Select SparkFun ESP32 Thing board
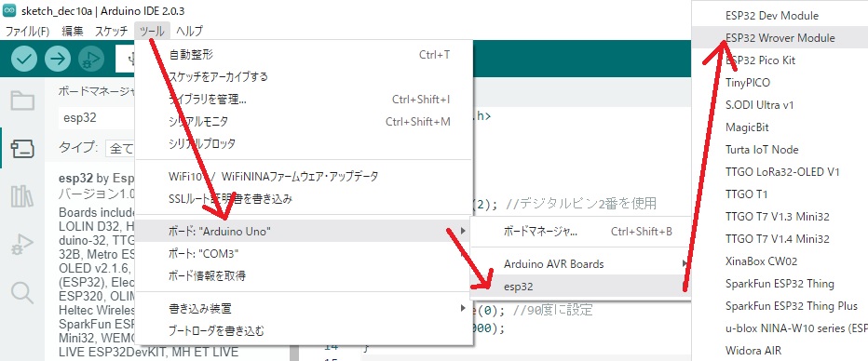Screen dimensions: 868x361 pos(780,283)
